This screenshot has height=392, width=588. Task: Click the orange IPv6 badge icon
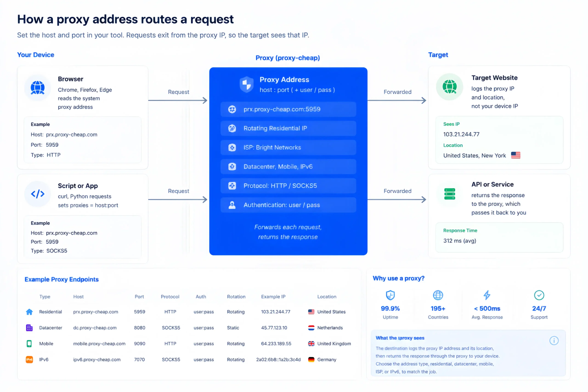coord(29,360)
